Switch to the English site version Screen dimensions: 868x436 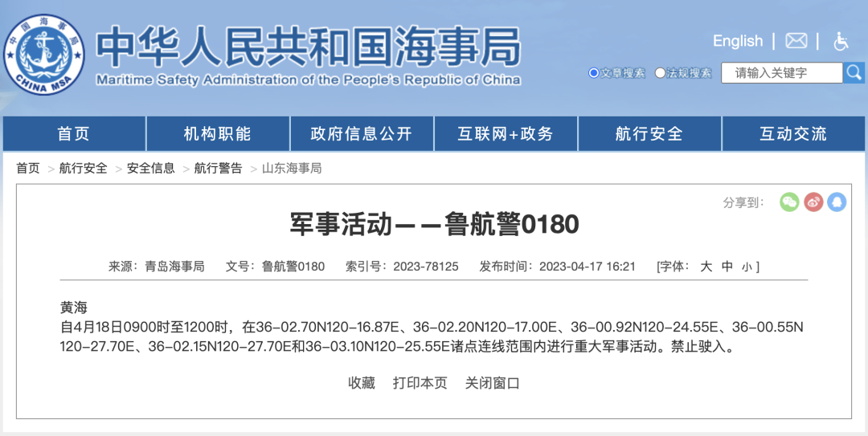pyautogui.click(x=738, y=41)
